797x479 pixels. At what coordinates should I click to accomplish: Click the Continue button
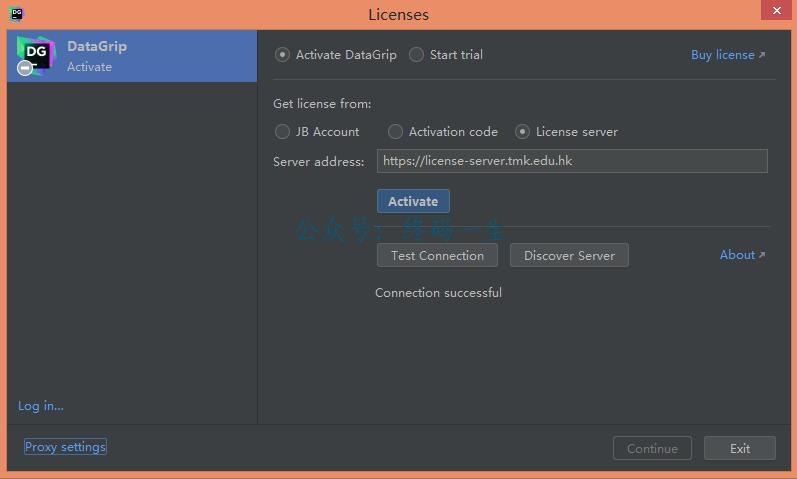tap(652, 448)
